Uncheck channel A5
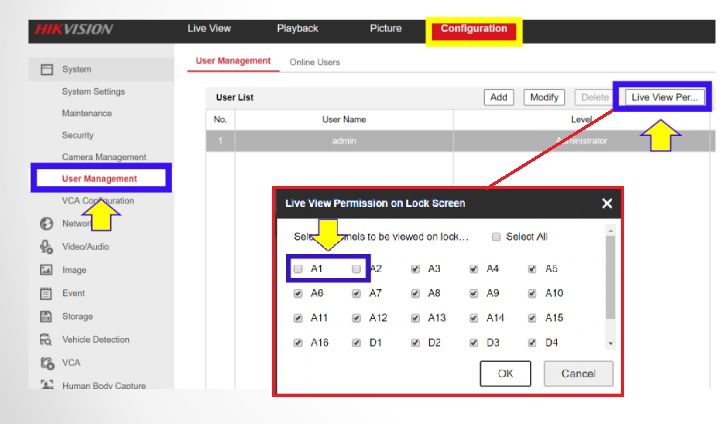This screenshot has height=424, width=728. [532, 269]
